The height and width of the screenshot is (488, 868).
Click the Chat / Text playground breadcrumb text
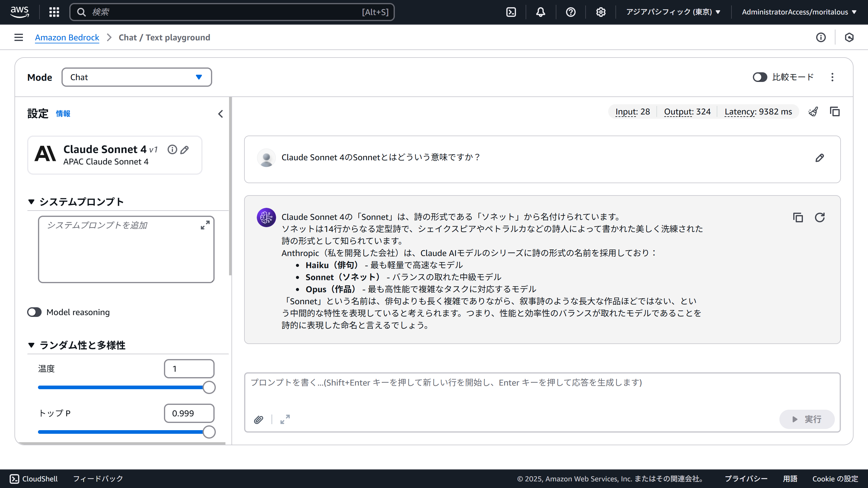pyautogui.click(x=165, y=37)
